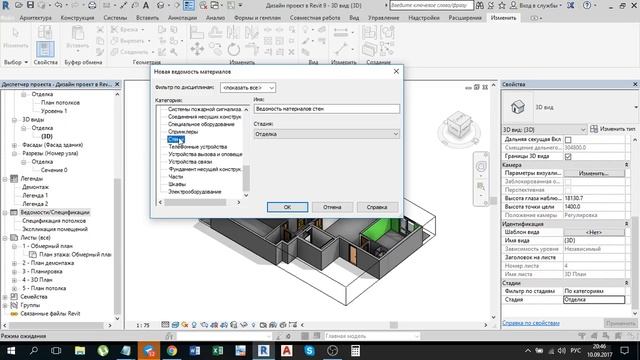Click the category list vertical scrollbar
640x360 pixels.
pos(246,178)
